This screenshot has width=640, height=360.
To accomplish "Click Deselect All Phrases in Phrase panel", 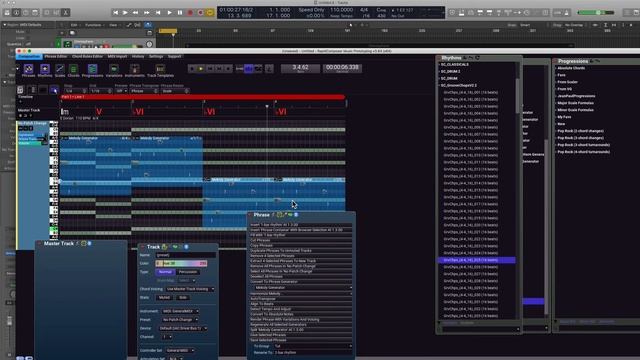I will point(301,276).
